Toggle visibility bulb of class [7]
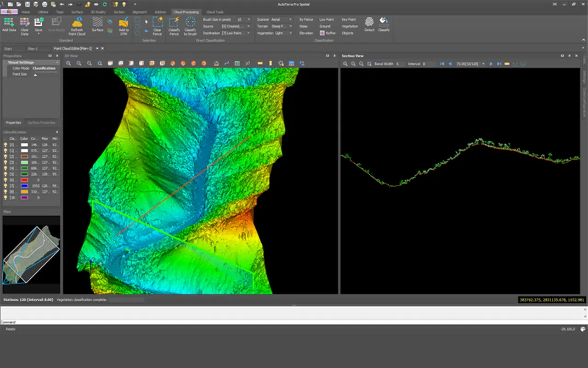 click(x=6, y=186)
